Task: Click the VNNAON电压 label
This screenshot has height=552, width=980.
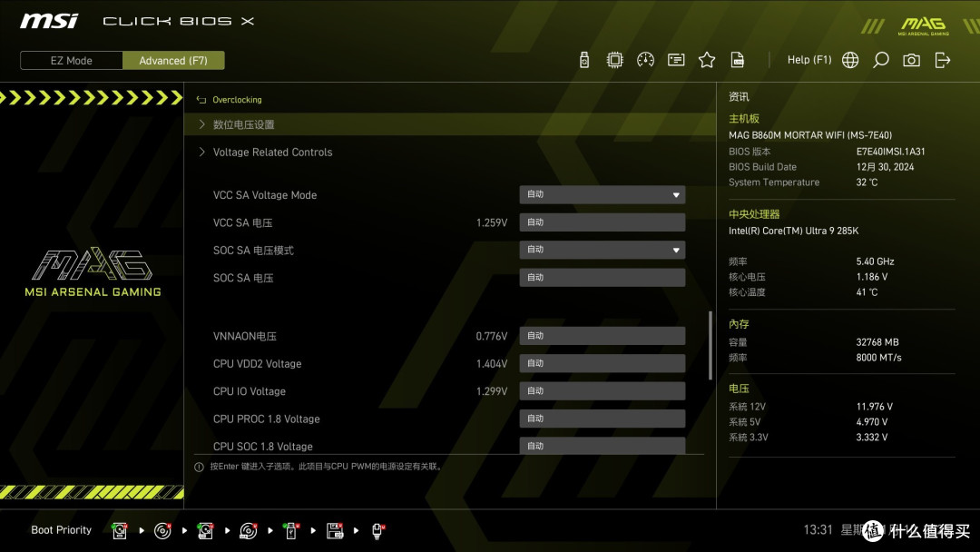Action: point(244,336)
